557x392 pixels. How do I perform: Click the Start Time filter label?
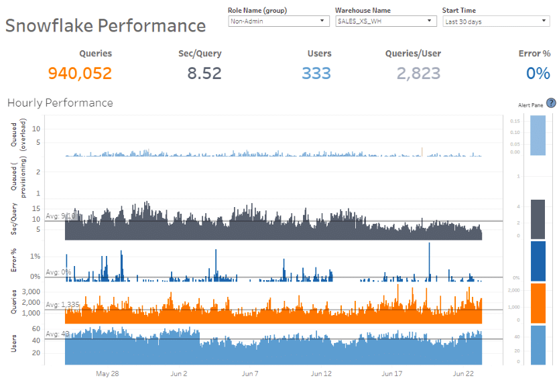pos(459,10)
